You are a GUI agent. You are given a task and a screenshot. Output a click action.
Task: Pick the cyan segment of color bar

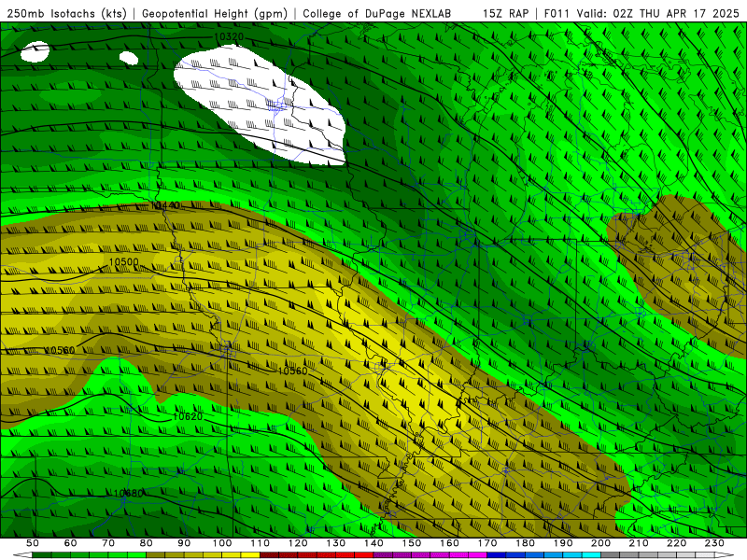[x=592, y=555]
